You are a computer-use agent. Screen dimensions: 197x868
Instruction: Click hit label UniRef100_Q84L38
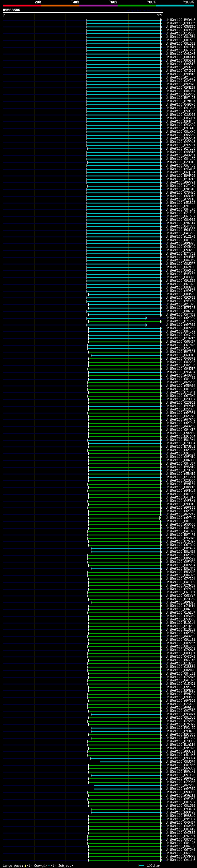coord(180,379)
